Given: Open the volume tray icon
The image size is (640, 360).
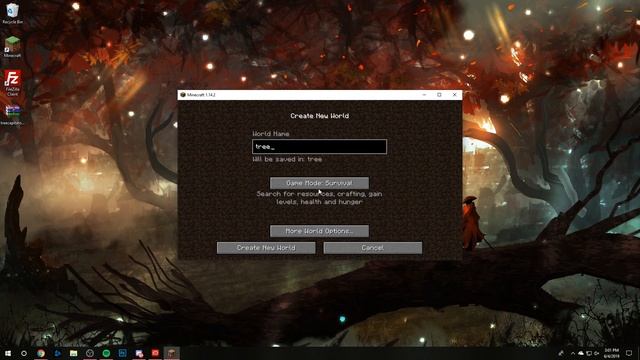Looking at the screenshot, I should coord(597,353).
